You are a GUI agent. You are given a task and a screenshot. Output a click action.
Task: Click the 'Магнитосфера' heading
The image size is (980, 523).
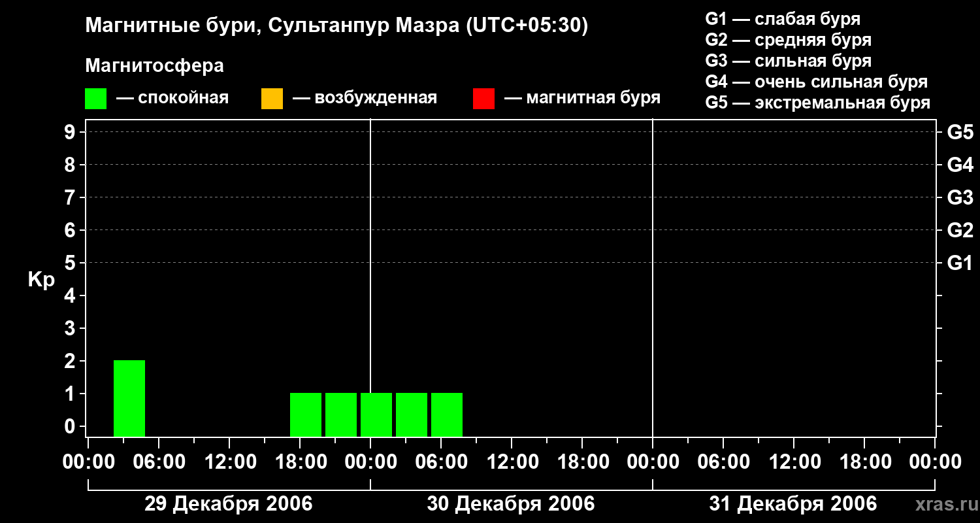154,66
